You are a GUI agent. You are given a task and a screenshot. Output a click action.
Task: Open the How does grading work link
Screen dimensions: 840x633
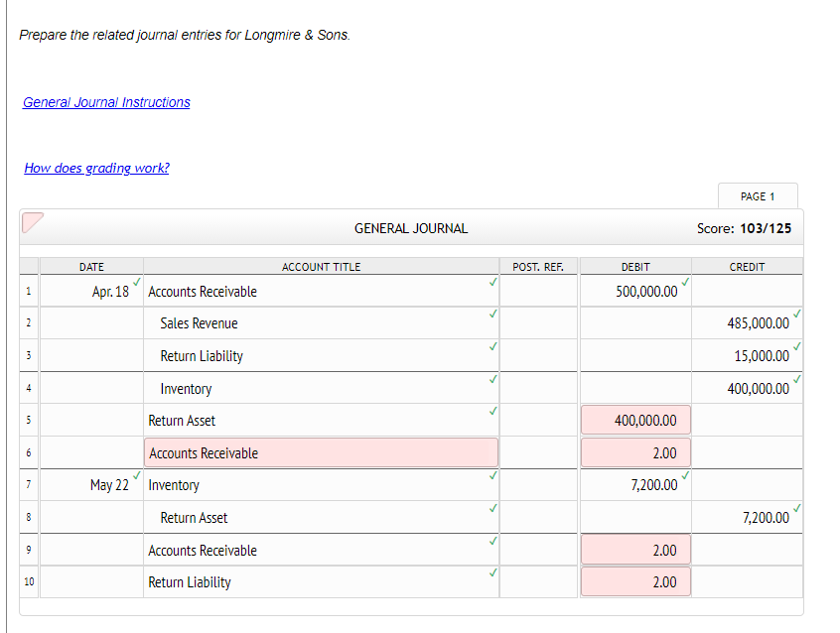95,168
